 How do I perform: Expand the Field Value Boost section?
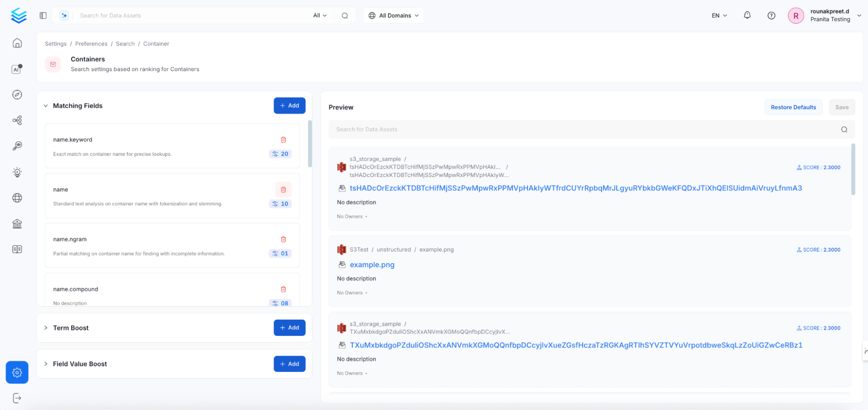click(45, 364)
